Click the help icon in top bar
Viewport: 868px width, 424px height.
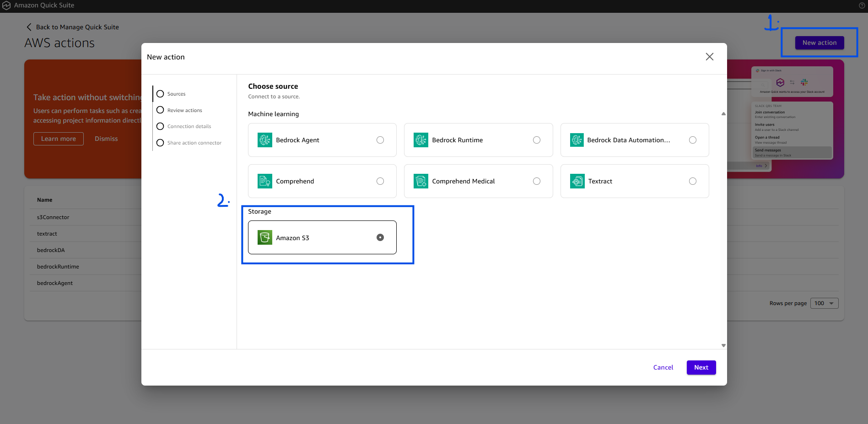click(862, 5)
